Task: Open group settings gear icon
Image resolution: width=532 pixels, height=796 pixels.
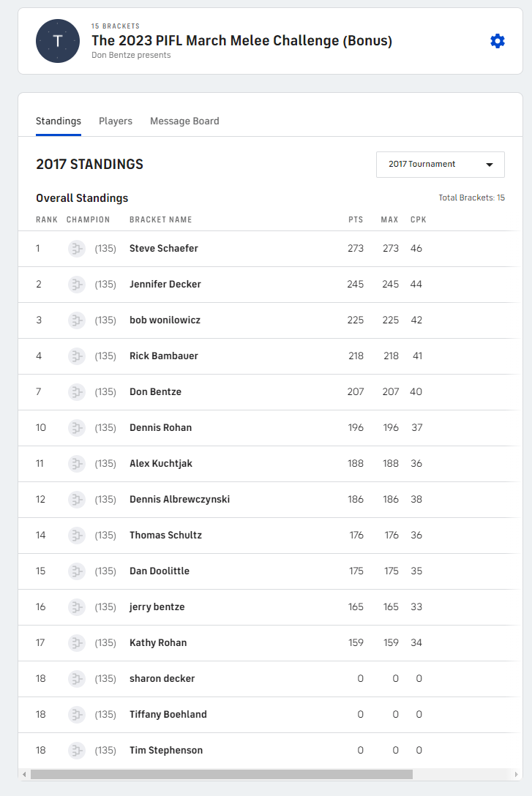Action: click(x=498, y=41)
